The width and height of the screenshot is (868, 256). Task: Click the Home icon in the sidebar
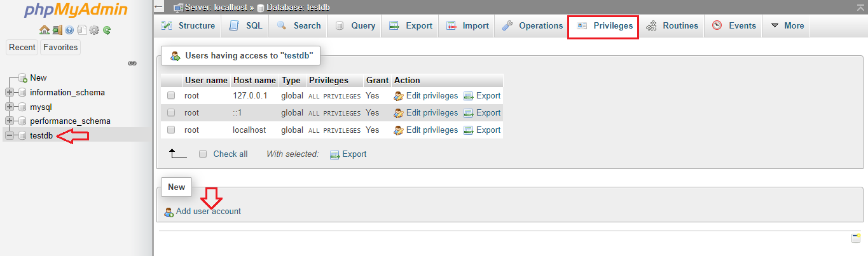pos(44,30)
